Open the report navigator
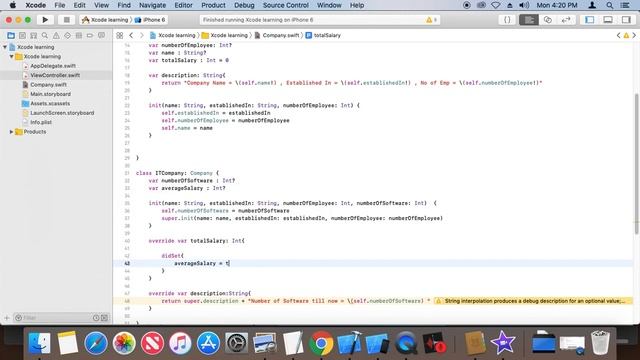 (x=101, y=36)
